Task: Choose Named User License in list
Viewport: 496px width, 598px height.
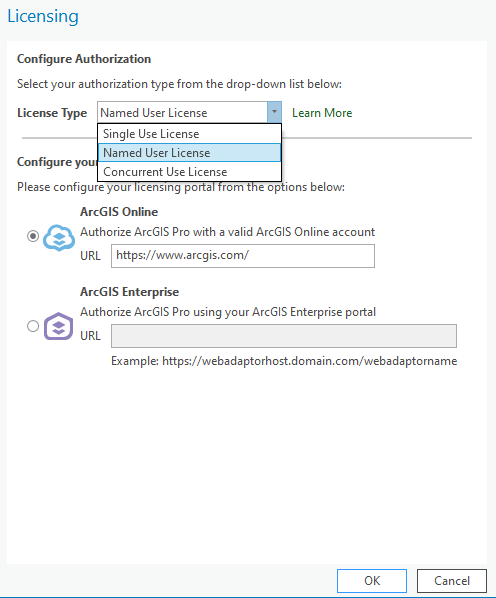Action: click(x=189, y=153)
